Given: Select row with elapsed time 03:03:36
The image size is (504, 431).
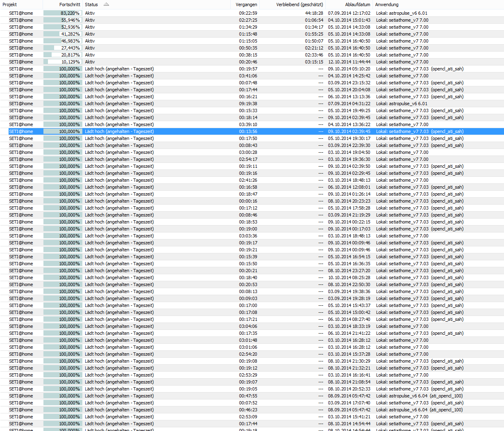Looking at the screenshot, I should coord(252,236).
